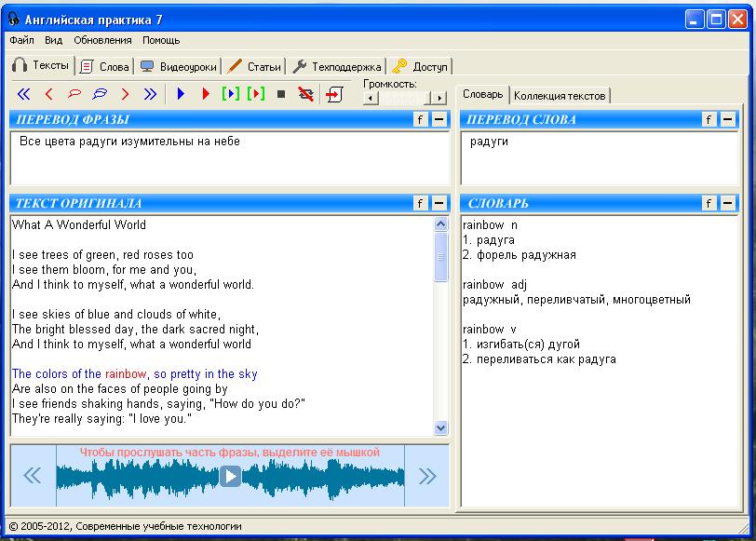756x541 pixels.
Task: Click the red arrow exit door icon
Action: coord(334,94)
